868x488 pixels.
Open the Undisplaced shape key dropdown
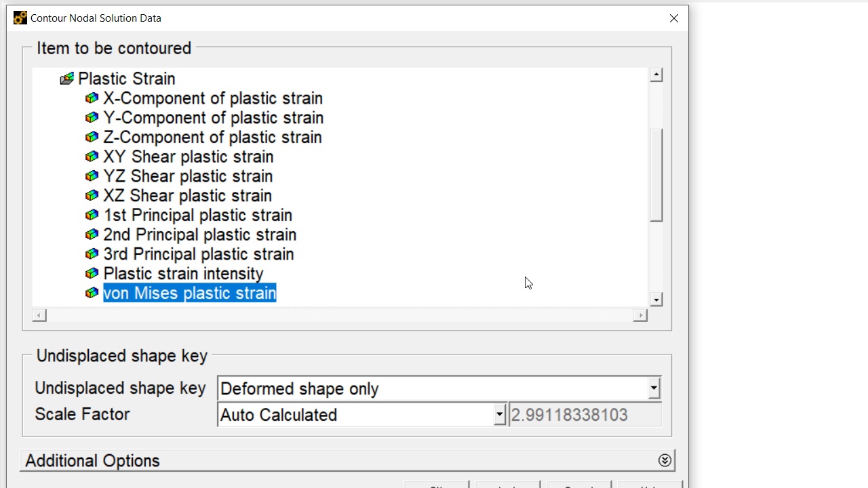click(653, 388)
